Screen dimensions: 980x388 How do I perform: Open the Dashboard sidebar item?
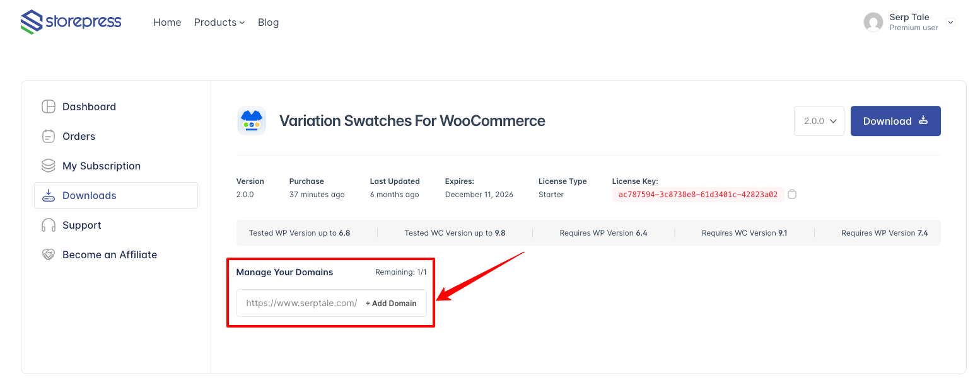click(x=89, y=106)
